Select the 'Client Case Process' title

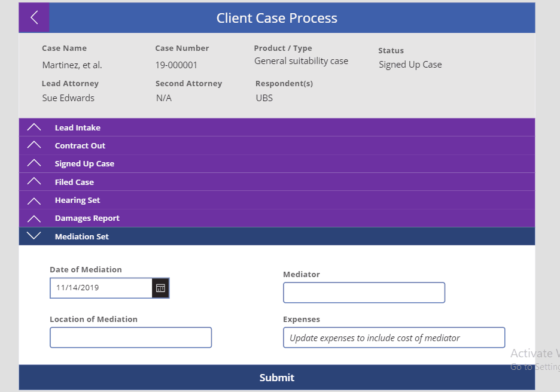click(277, 18)
